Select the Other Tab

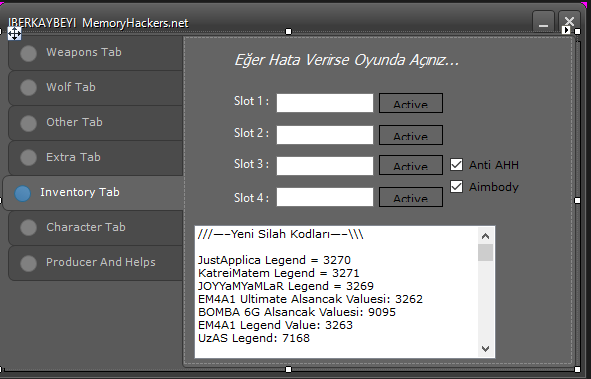(96, 123)
